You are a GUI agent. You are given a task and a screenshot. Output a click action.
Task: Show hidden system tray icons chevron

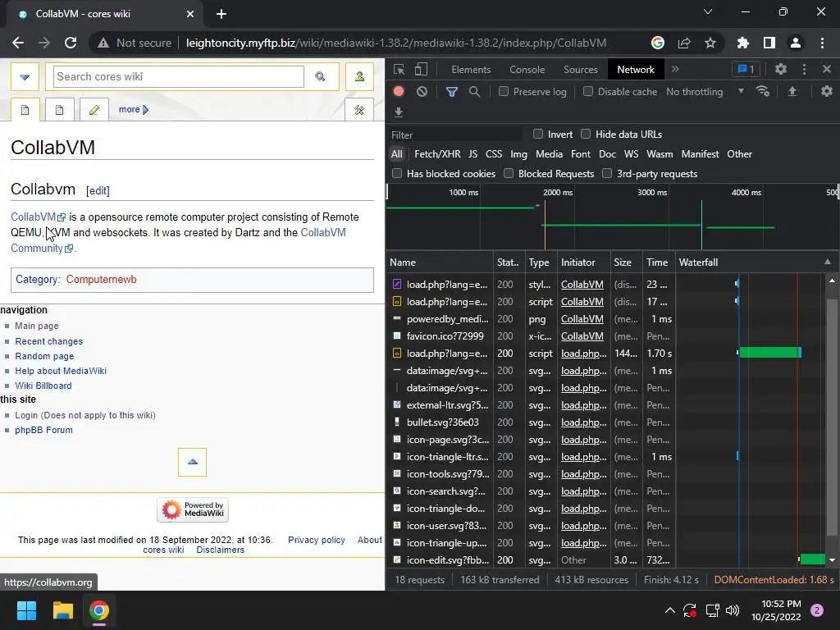[669, 610]
